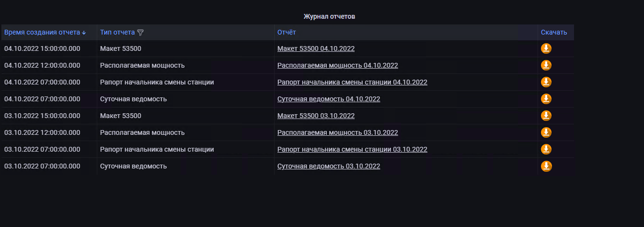Viewport: 644px width, 227px height.
Task: Open the Тип отчета filter funnel
Action: point(140,33)
